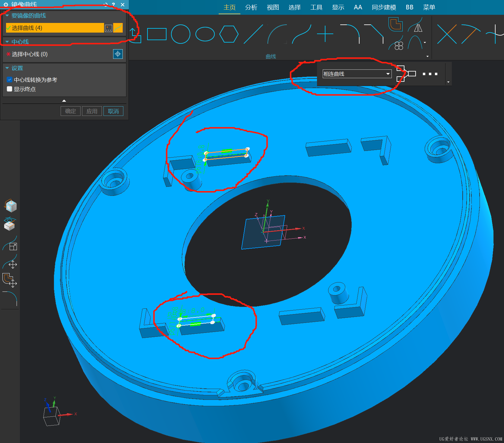Click the Pattern Curve icon

click(x=396, y=43)
